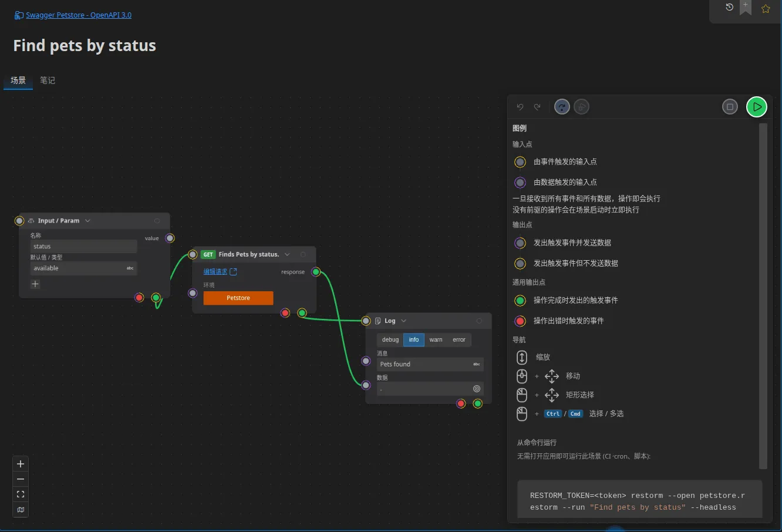Image resolution: width=782 pixels, height=532 pixels.
Task: Switch to the 笔记 tab
Action: coord(48,80)
